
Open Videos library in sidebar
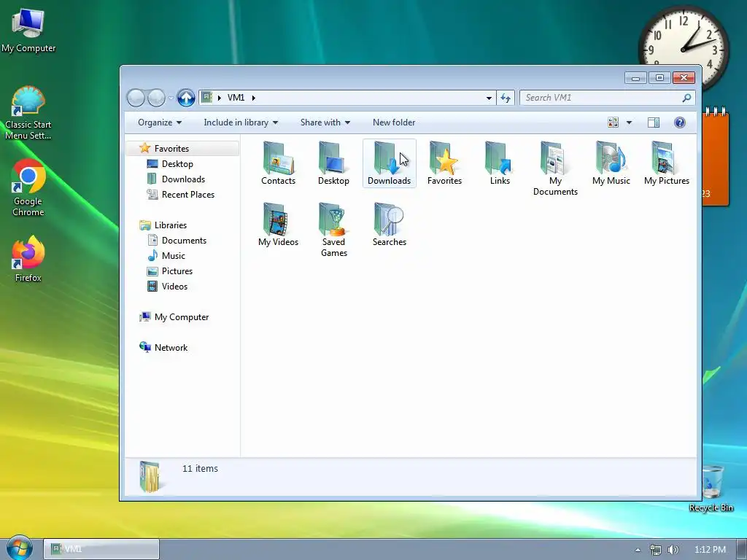point(174,286)
